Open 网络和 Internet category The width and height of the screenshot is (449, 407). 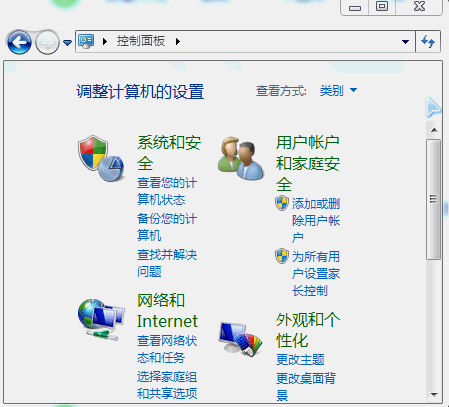pyautogui.click(x=167, y=311)
